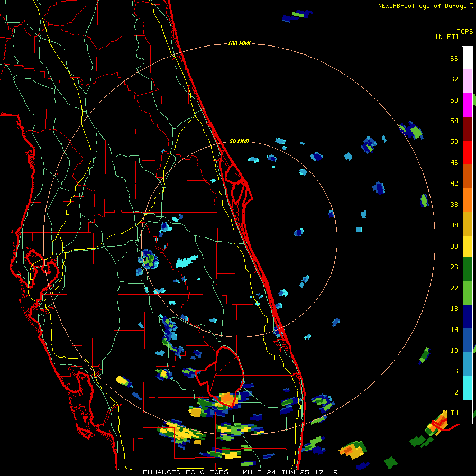The image size is (476, 476).
Task: Click the 'KMLB' radar site identifier
Action: click(x=253, y=472)
